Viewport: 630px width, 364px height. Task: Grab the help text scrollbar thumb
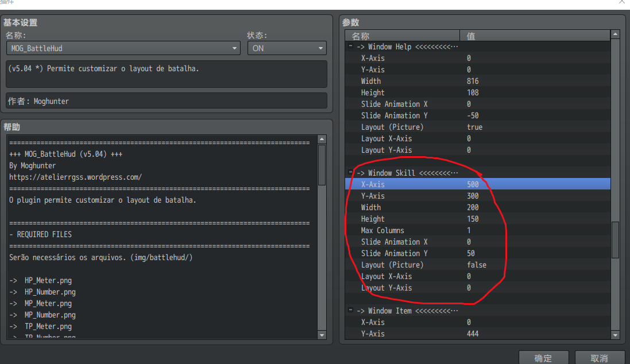pos(322,165)
